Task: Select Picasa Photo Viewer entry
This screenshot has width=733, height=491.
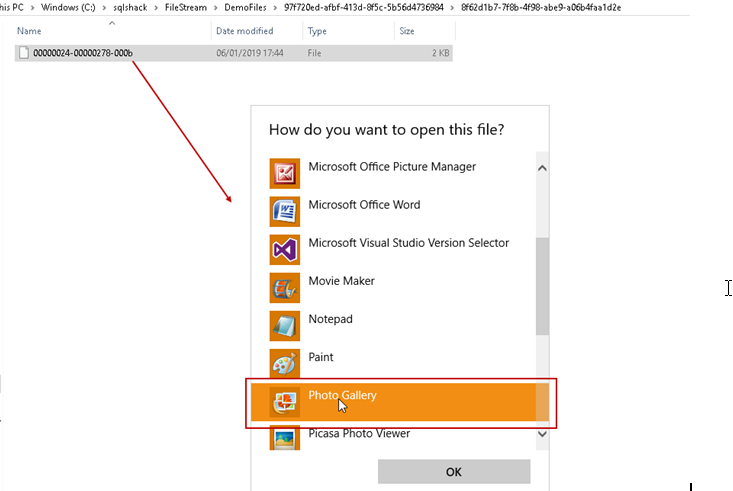Action: pyautogui.click(x=359, y=434)
